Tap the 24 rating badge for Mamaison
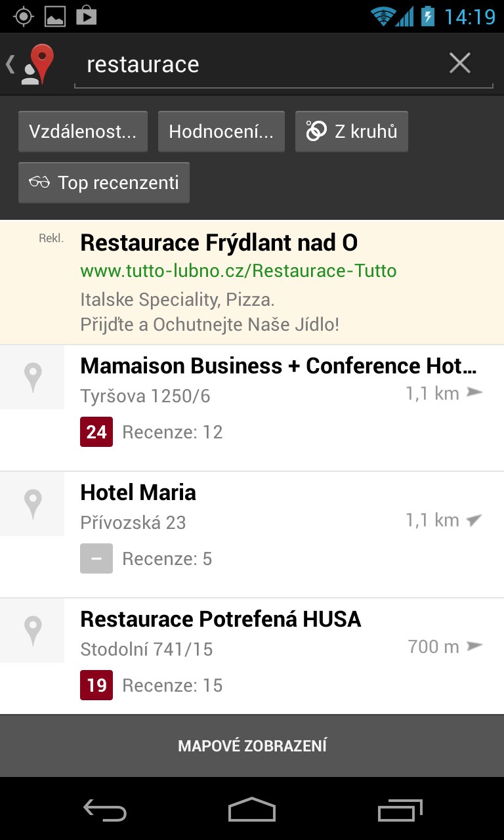504x840 pixels. point(96,432)
